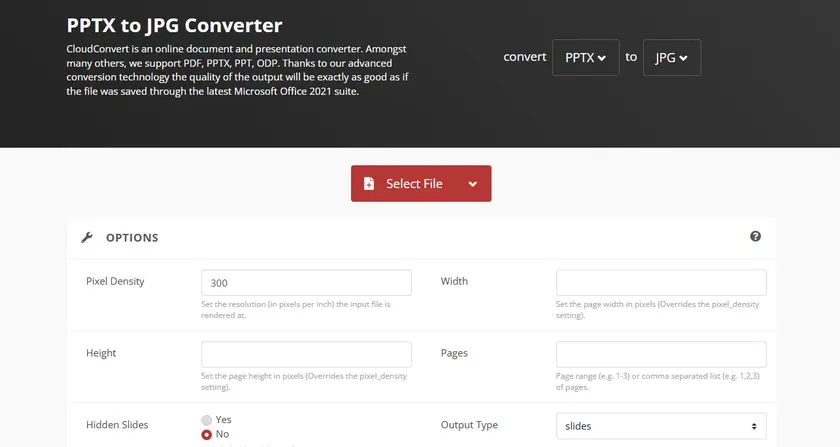840x447 pixels.
Task: Click the PPTX to JPG Converter title
Action: [174, 25]
